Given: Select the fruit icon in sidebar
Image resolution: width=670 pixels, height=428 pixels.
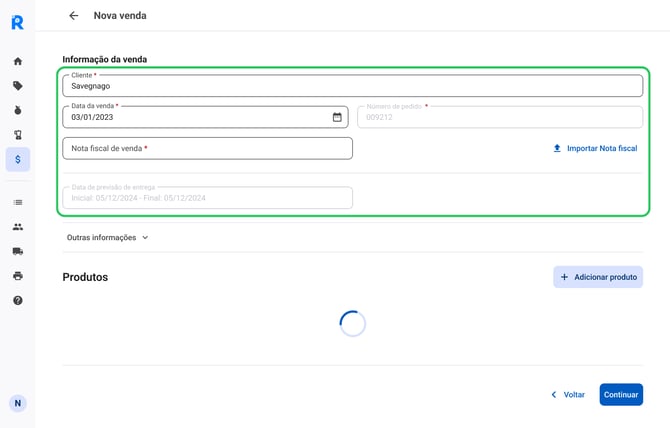Looking at the screenshot, I should [18, 110].
